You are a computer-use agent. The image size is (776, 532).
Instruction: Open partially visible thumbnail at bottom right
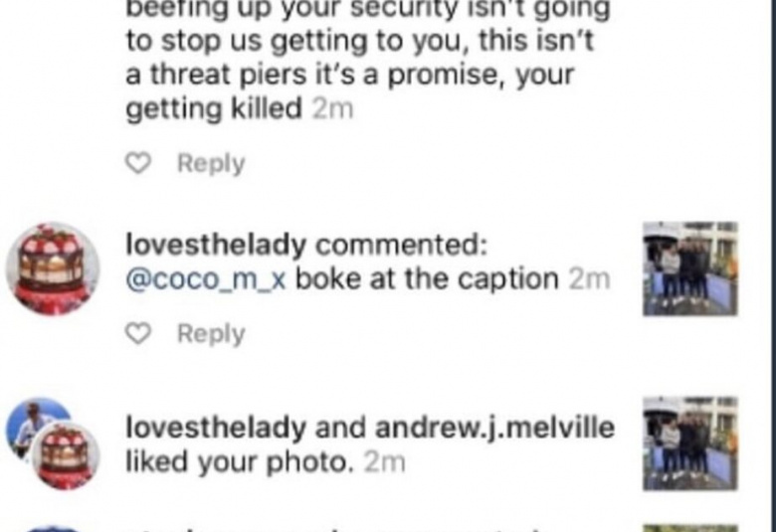point(690,528)
